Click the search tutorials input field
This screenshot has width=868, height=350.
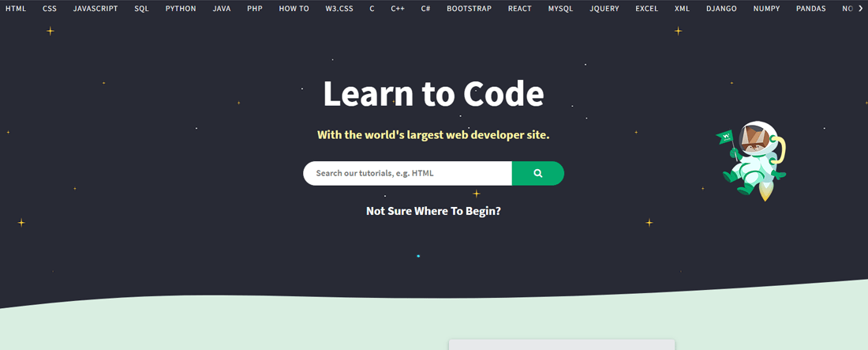click(x=407, y=173)
